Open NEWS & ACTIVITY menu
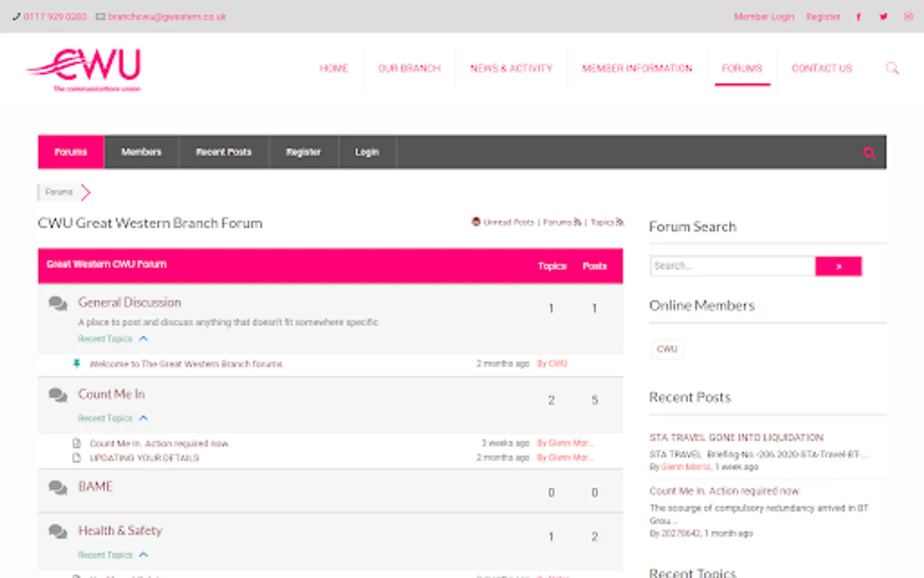Screen dimensions: 924x578 (x=511, y=68)
